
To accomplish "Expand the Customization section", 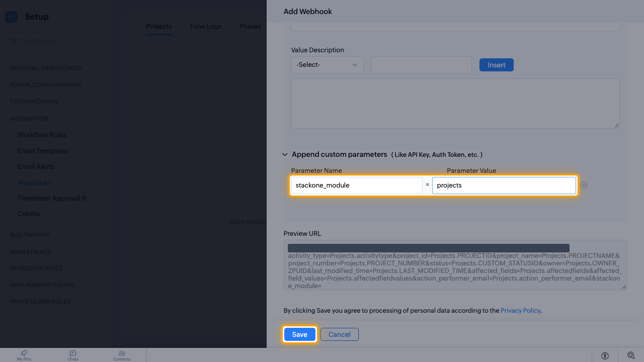I will (x=34, y=102).
